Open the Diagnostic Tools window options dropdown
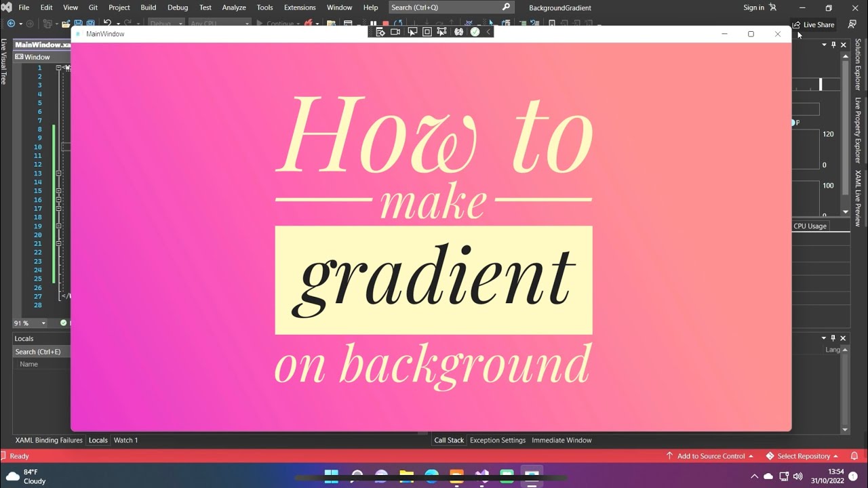 tap(825, 45)
